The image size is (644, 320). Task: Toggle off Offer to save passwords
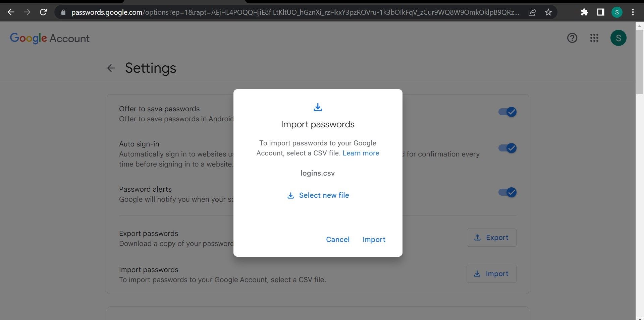click(x=507, y=112)
